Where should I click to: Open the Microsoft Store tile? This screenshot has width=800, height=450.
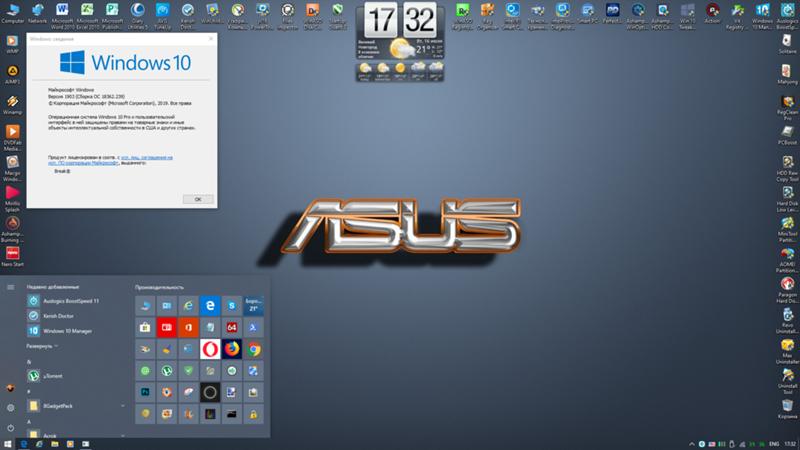pos(145,328)
